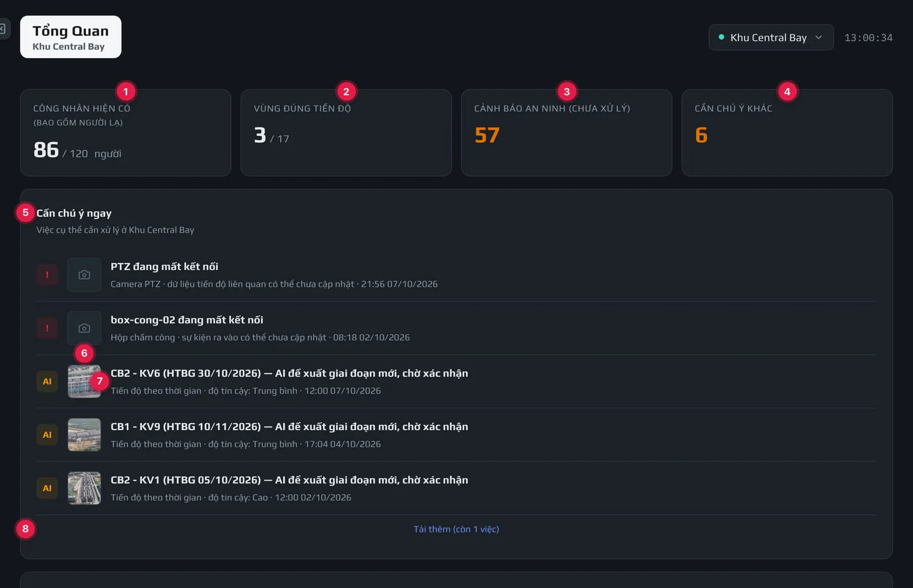
Task: Open Cần chú ý khác card showing 6
Action: coord(787,132)
